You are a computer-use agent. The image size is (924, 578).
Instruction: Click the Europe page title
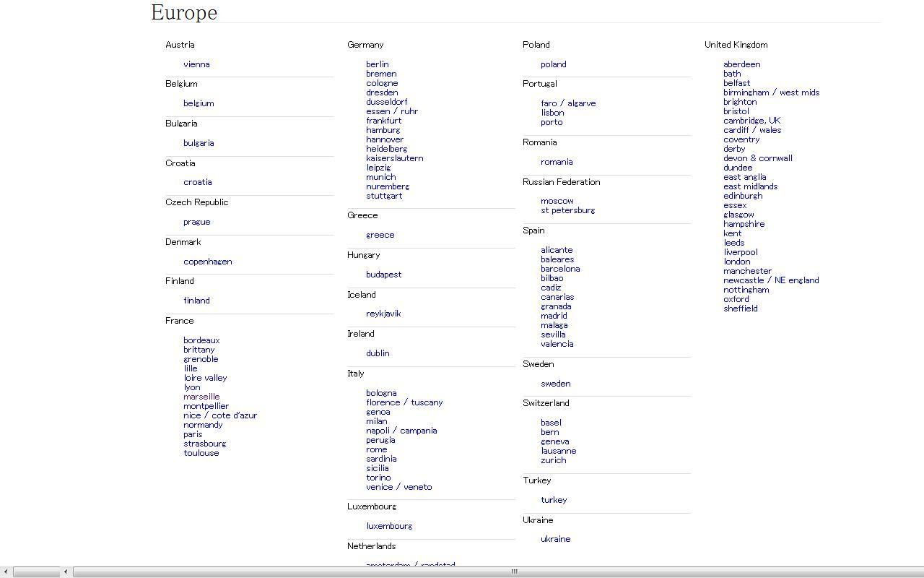point(184,12)
